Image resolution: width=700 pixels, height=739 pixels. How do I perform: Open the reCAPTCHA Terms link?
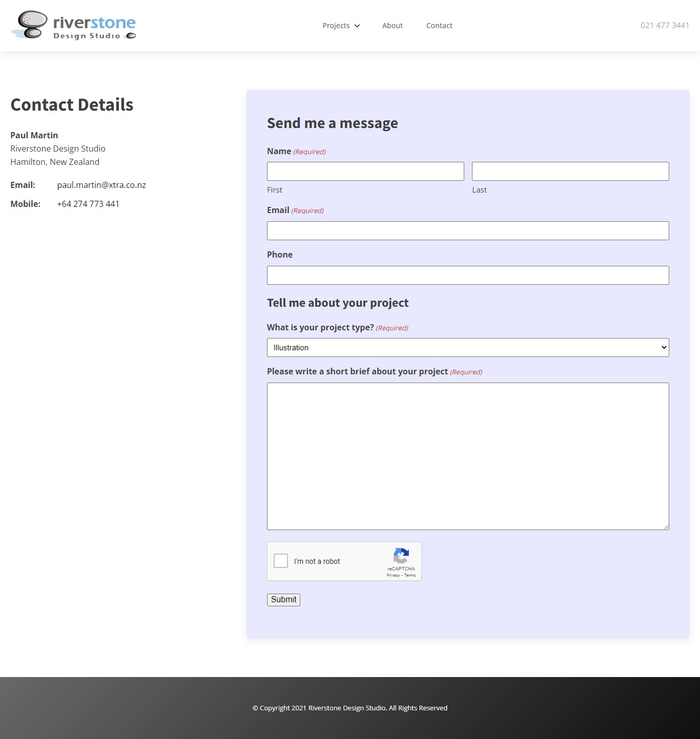(409, 575)
